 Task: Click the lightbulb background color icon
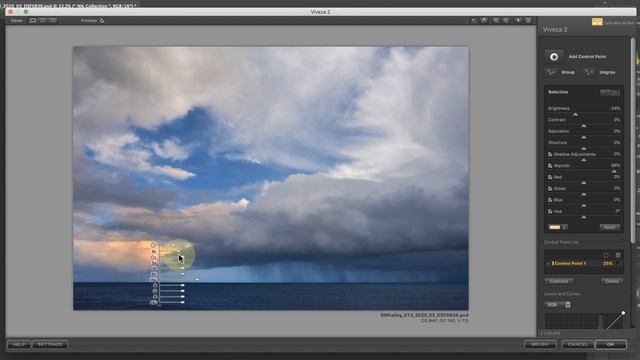tap(518, 20)
